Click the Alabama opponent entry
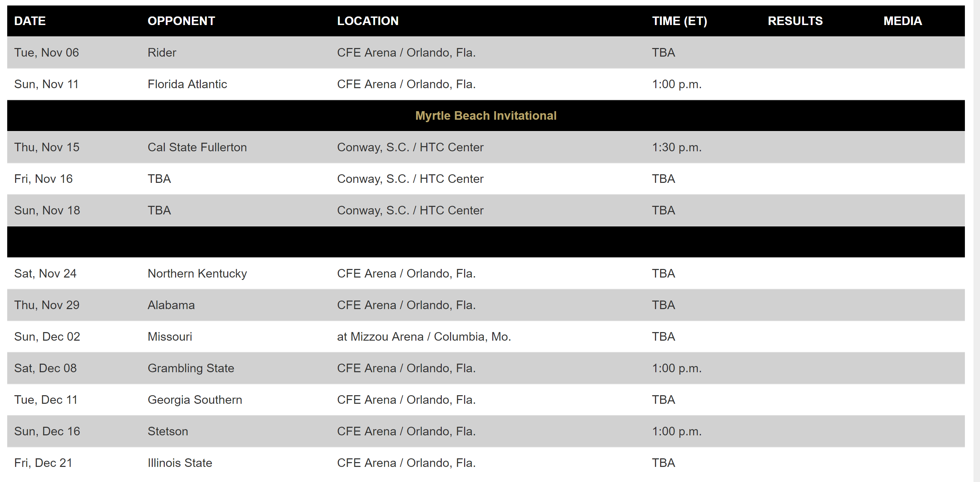This screenshot has width=980, height=482. click(171, 305)
